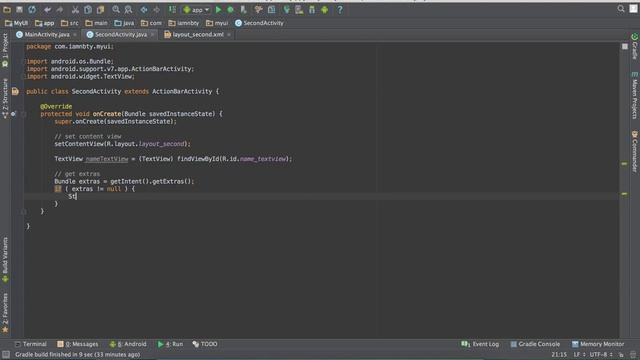
Task: Change UTF-8 file encoding in status bar
Action: click(x=601, y=355)
